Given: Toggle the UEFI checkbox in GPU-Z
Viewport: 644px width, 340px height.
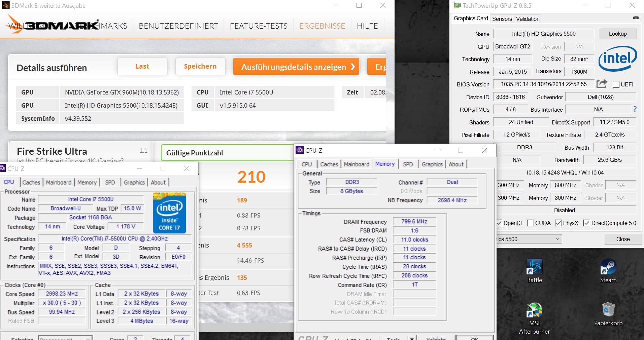Looking at the screenshot, I should pyautogui.click(x=616, y=84).
